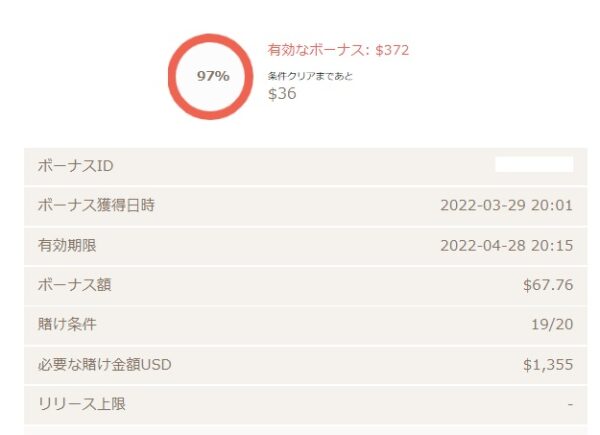
Task: Click the 賭け条件 row label
Action: 67,324
